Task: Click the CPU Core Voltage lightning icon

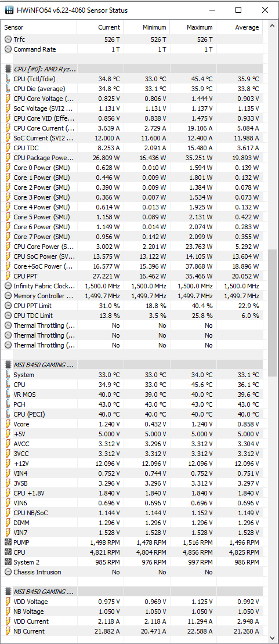Action: (8, 99)
